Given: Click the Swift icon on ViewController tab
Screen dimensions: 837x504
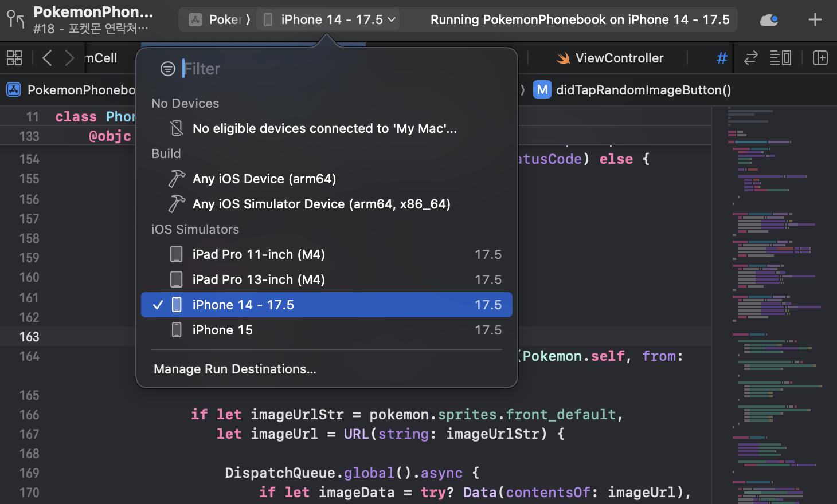Looking at the screenshot, I should tap(563, 58).
